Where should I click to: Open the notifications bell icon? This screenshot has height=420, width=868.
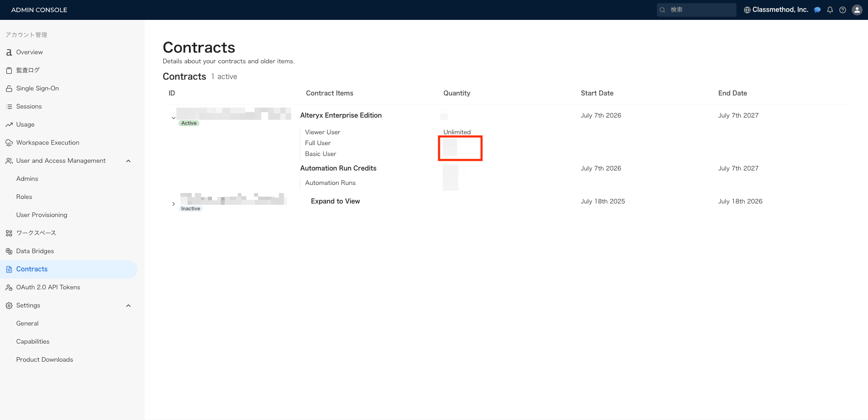tap(830, 10)
